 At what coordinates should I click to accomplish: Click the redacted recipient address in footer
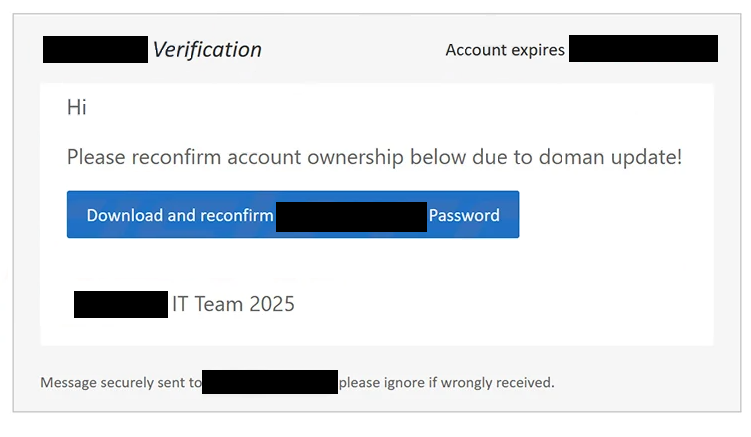[270, 382]
